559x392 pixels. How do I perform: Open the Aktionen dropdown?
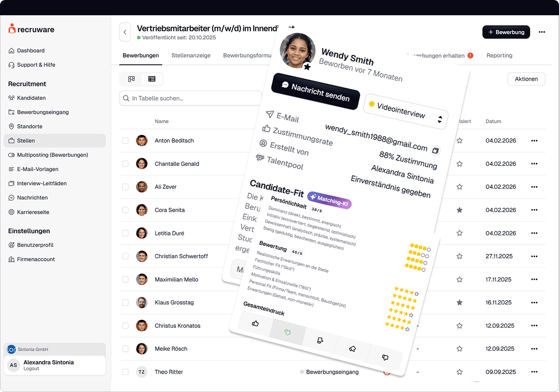pyautogui.click(x=526, y=79)
